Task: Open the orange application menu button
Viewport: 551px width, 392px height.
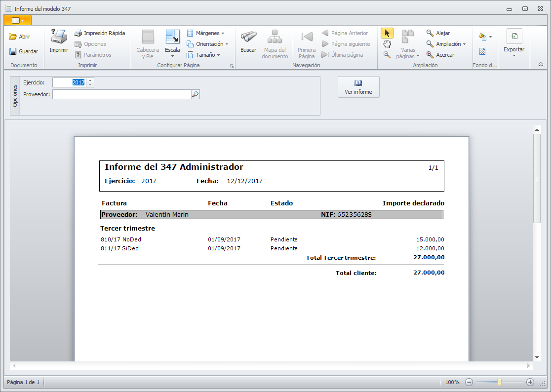Action: point(18,20)
